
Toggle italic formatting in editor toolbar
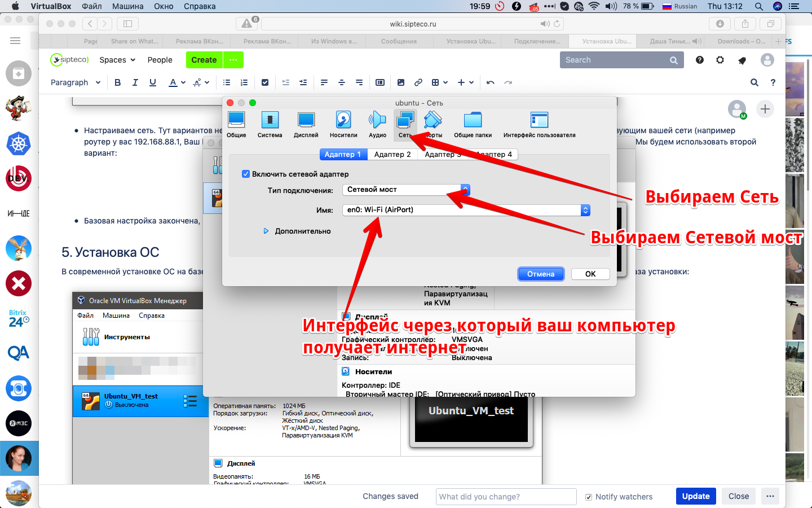[135, 82]
